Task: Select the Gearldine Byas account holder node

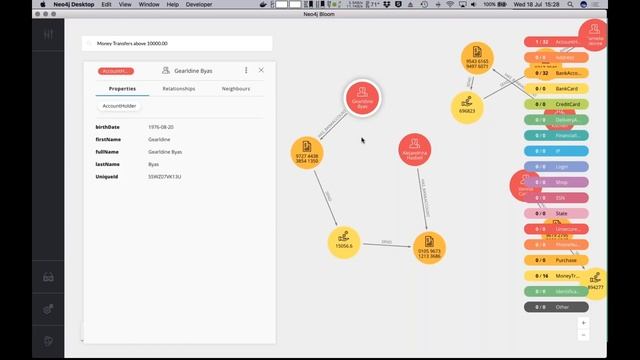Action: point(362,98)
